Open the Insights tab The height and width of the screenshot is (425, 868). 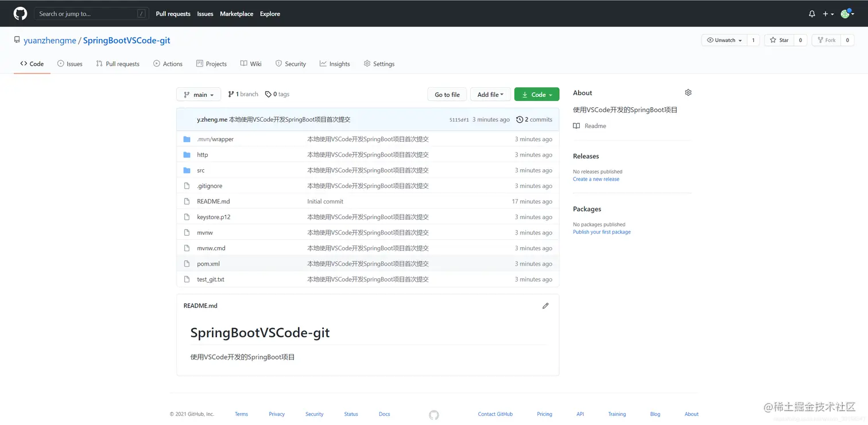(x=335, y=64)
